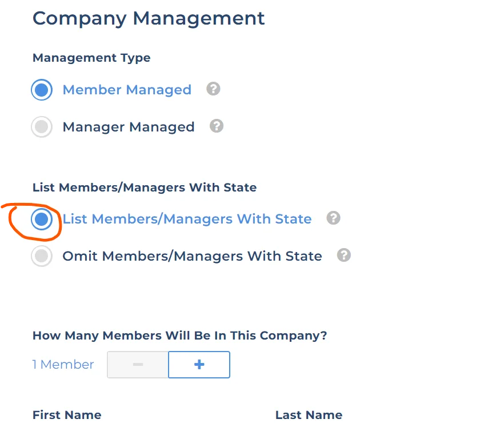The height and width of the screenshot is (423, 504).
Task: Click the Omit Members/Managers With State label
Action: pyautogui.click(x=192, y=256)
